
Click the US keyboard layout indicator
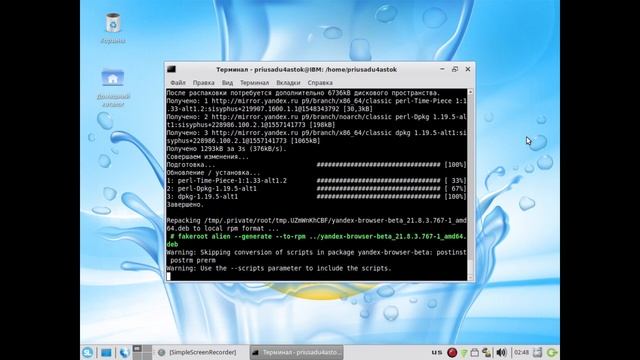pyautogui.click(x=437, y=352)
